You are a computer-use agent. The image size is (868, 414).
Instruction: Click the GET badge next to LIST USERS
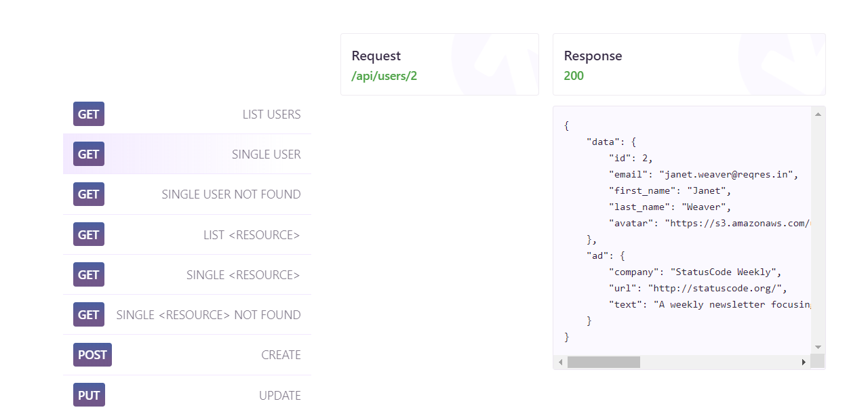tap(88, 114)
